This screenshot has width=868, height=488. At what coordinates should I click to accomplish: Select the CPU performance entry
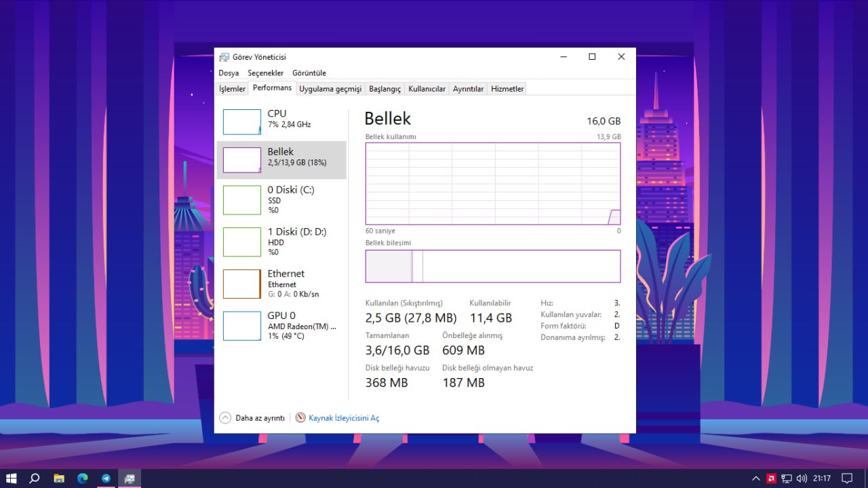coord(281,122)
